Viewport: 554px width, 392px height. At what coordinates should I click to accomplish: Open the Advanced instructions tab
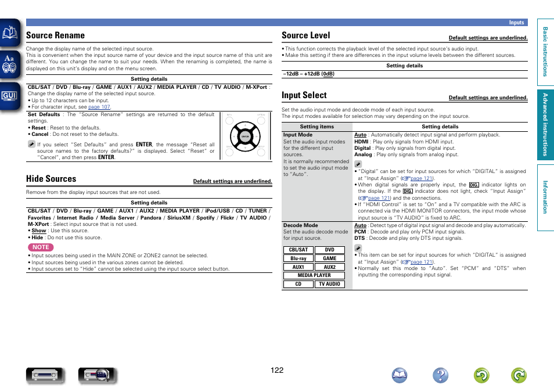pos(545,125)
